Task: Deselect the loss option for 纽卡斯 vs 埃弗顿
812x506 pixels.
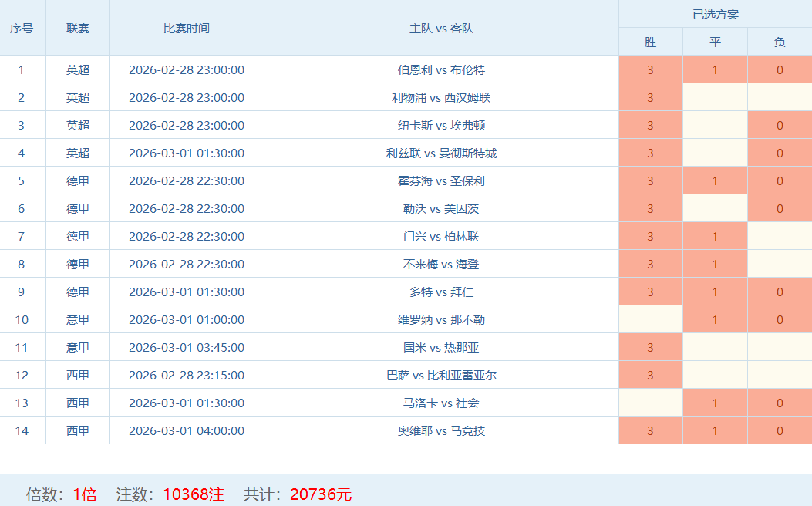Action: coord(780,126)
